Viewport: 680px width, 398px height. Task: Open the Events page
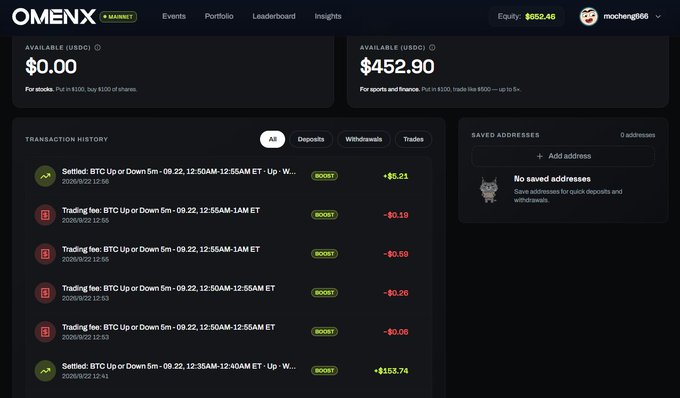tap(174, 16)
